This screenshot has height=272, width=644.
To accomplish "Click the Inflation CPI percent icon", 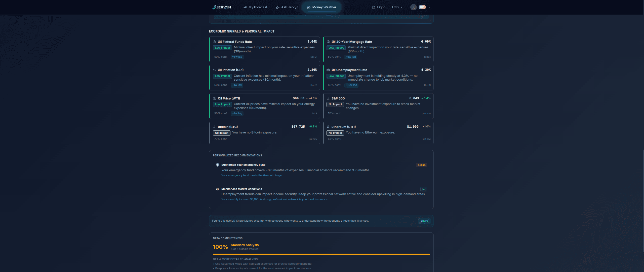I will tap(214, 70).
